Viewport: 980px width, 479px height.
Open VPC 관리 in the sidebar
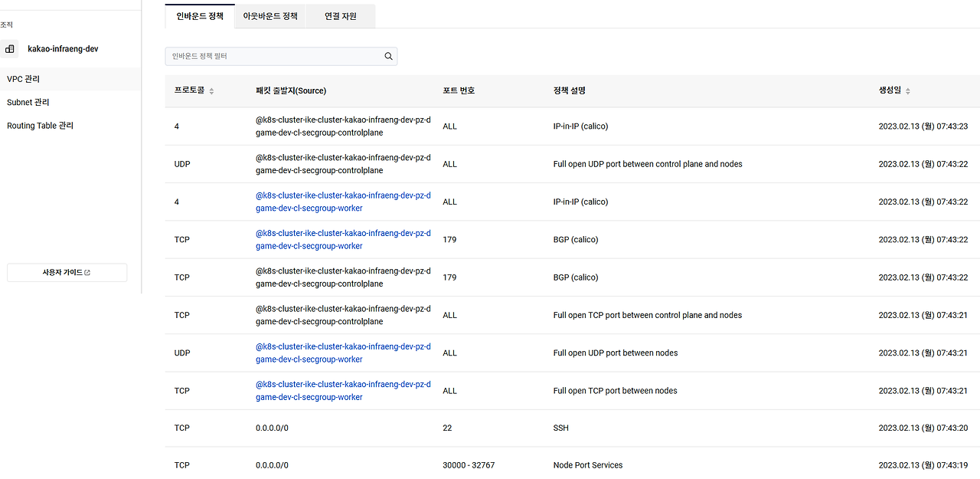70,79
